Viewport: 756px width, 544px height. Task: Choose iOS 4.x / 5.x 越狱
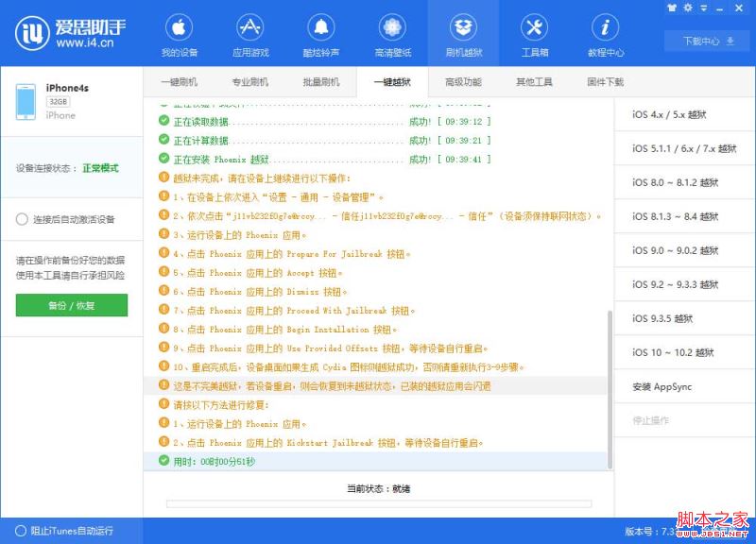click(x=684, y=114)
